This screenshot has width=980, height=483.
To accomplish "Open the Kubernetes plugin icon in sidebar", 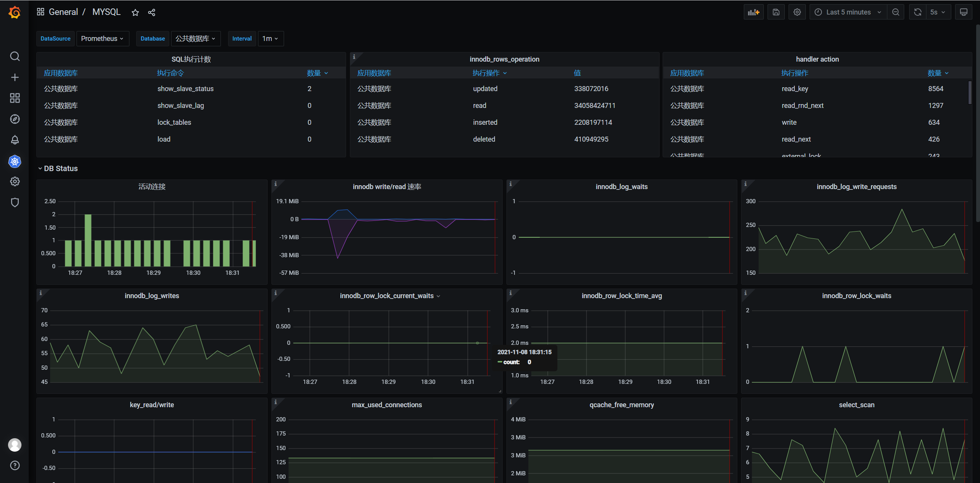I will [x=15, y=162].
